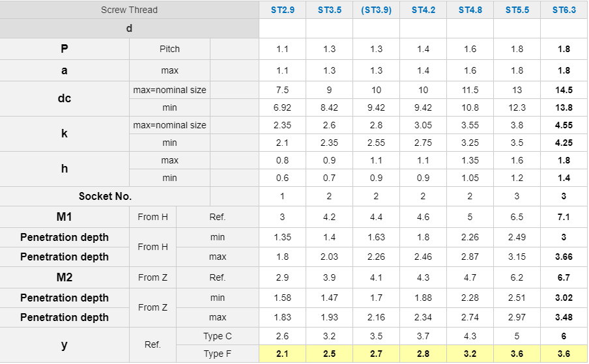The height and width of the screenshot is (364, 589).
Task: Select the yellow highlighted 2.5 cell
Action: pyautogui.click(x=329, y=354)
